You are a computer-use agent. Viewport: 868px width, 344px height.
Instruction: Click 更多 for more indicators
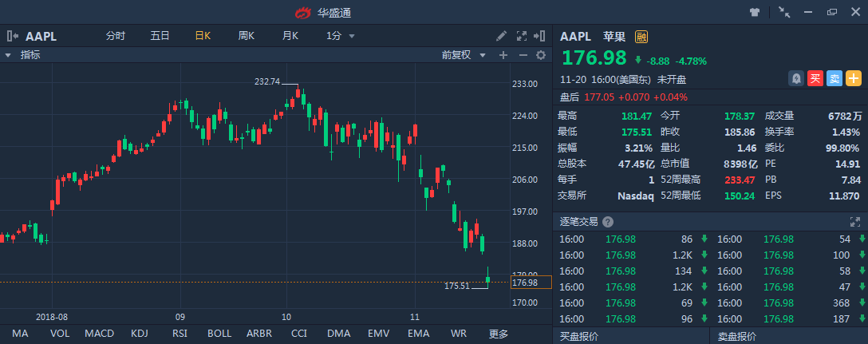(498, 334)
